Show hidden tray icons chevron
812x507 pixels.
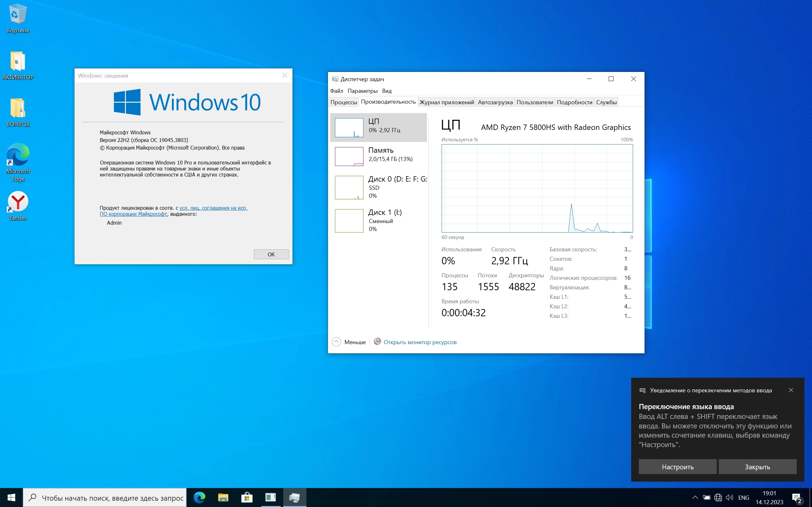point(695,497)
